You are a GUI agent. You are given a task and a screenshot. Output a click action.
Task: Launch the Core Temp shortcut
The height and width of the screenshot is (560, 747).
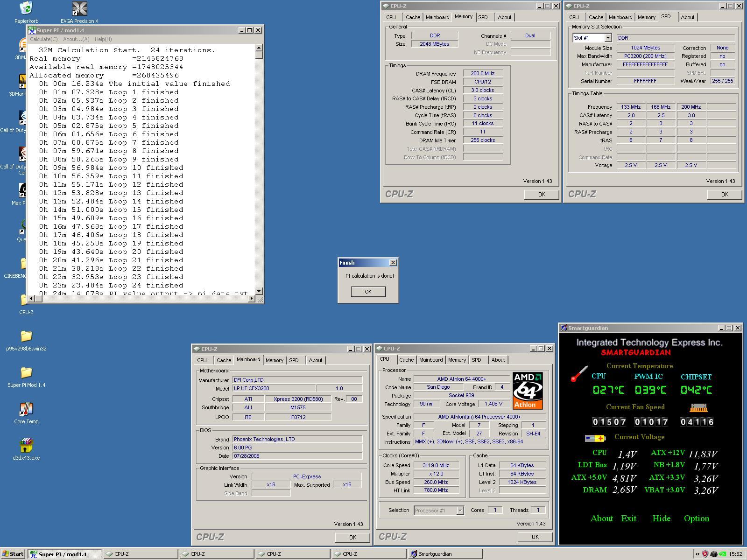(x=26, y=409)
